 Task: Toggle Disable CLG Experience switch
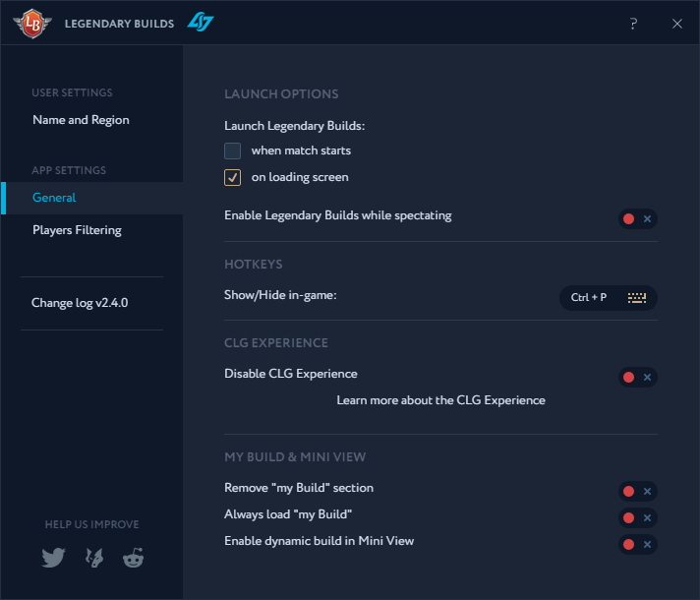637,378
